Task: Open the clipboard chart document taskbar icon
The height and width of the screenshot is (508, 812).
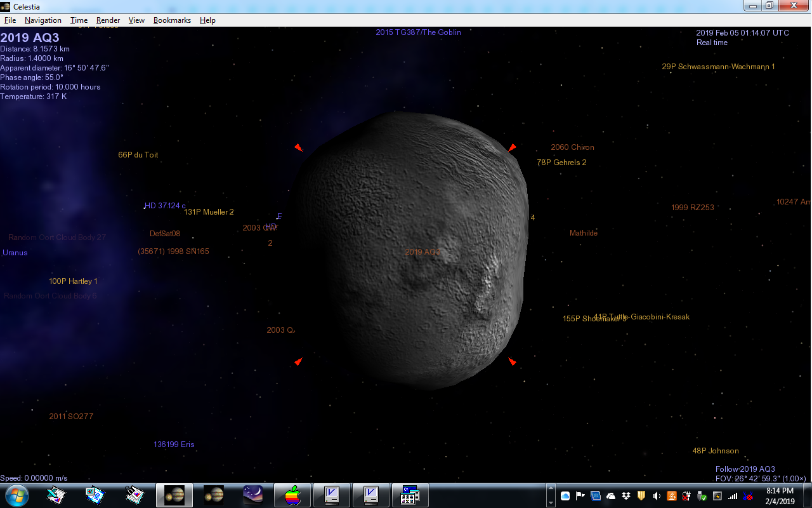Action: 135,495
